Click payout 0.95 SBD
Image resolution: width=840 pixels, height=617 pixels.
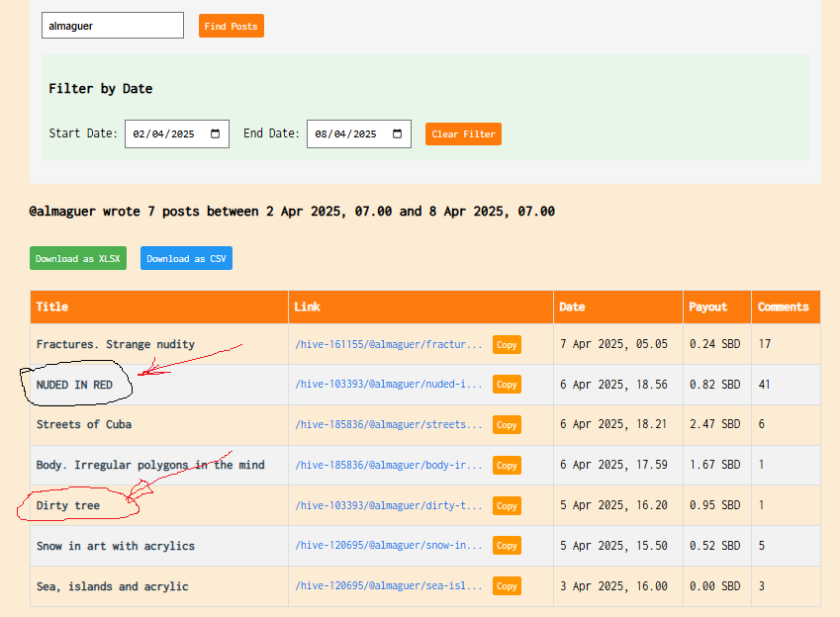715,505
